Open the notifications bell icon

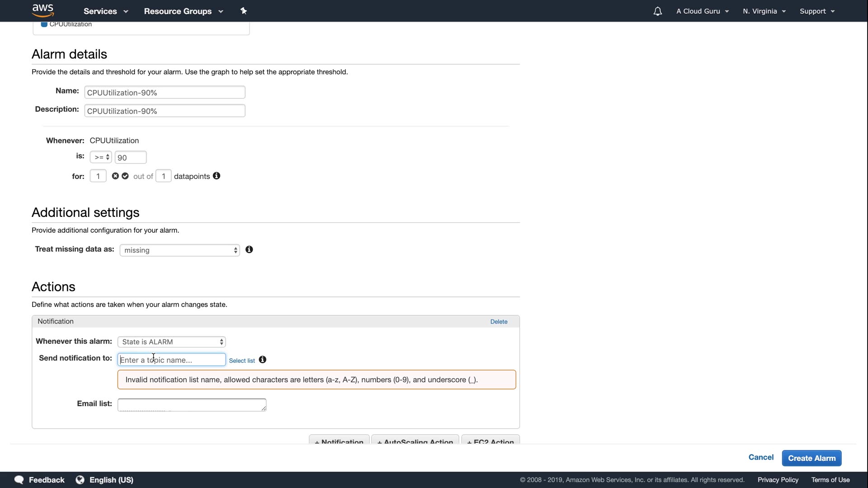pyautogui.click(x=657, y=11)
